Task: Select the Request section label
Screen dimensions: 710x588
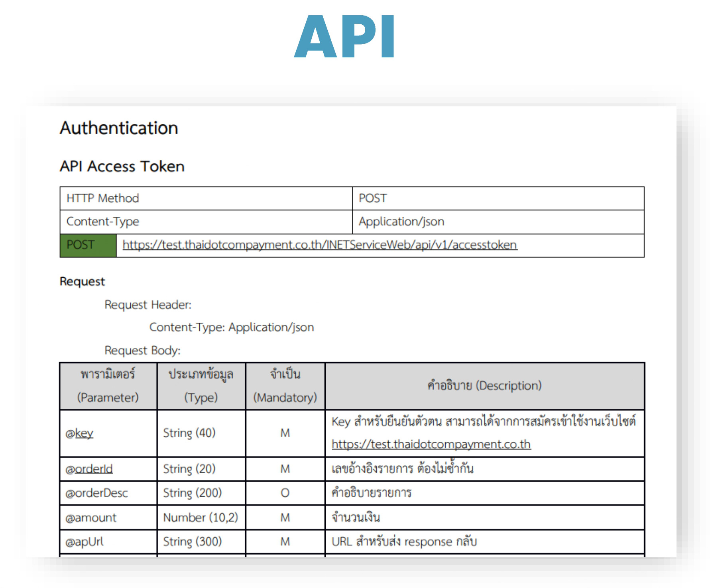Action: 82,282
